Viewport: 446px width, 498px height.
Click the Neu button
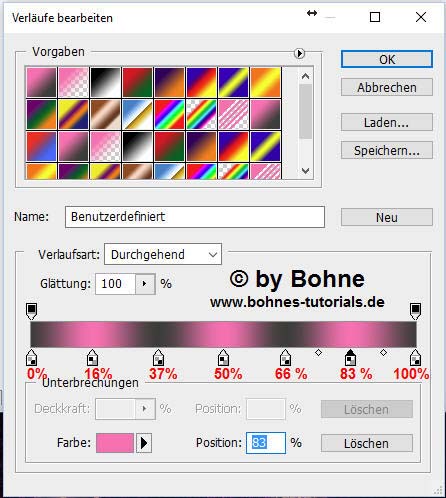387,217
